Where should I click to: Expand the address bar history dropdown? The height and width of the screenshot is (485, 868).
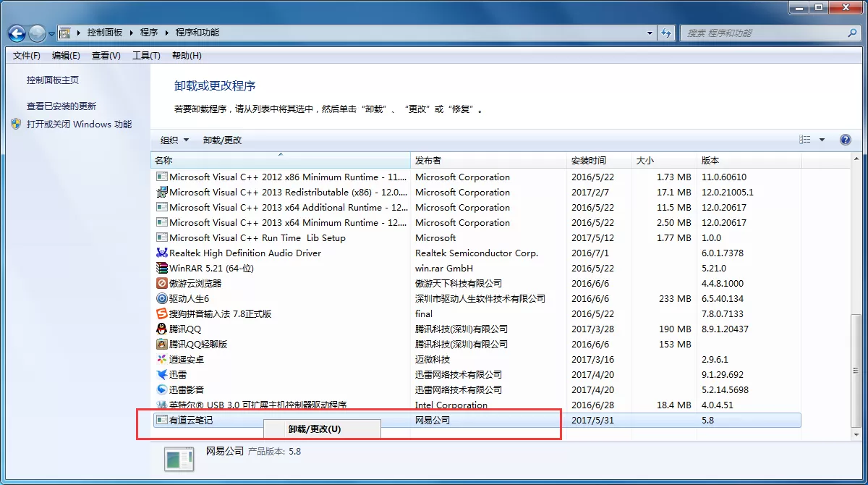(x=650, y=33)
